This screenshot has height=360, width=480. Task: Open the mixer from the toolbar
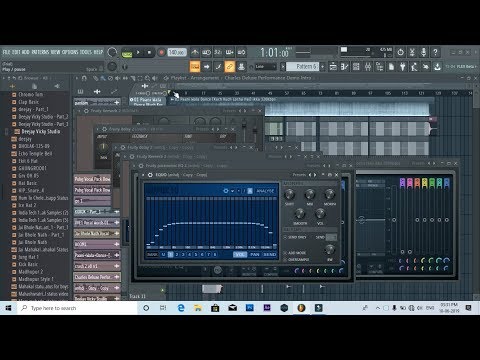368,67
